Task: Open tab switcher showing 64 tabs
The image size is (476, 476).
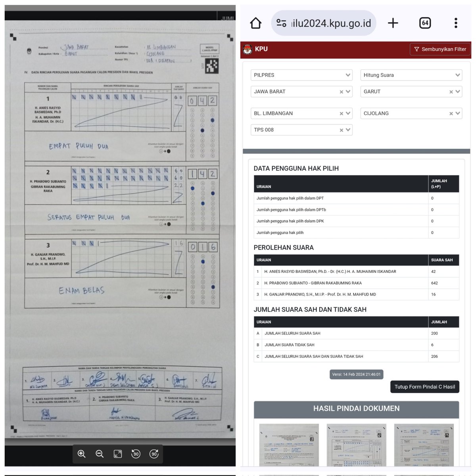Action: point(425,23)
